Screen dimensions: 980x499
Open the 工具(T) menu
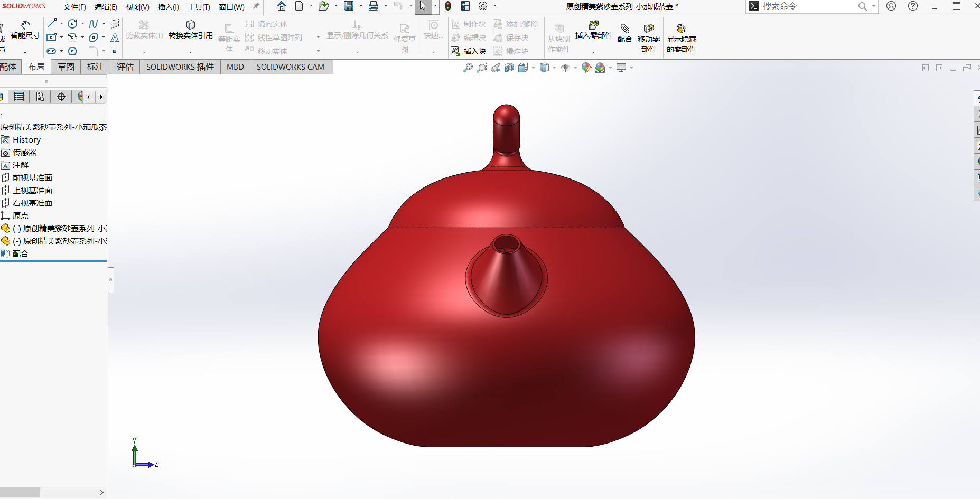coord(199,7)
